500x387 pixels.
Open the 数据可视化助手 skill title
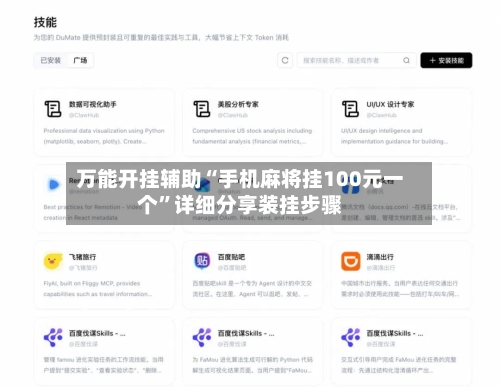pos(93,104)
